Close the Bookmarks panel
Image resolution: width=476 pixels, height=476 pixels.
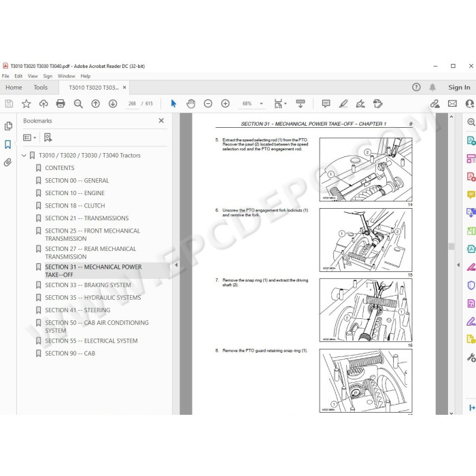coord(161,121)
